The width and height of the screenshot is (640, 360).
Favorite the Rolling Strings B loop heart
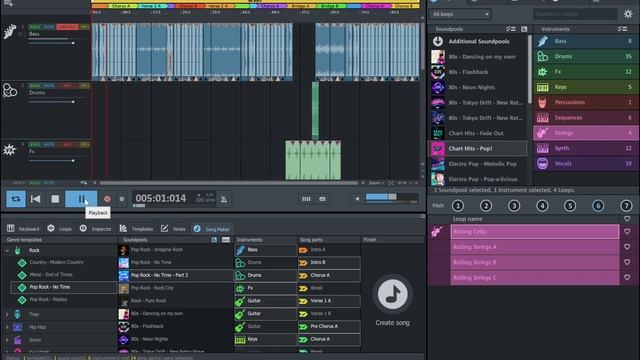click(x=627, y=262)
